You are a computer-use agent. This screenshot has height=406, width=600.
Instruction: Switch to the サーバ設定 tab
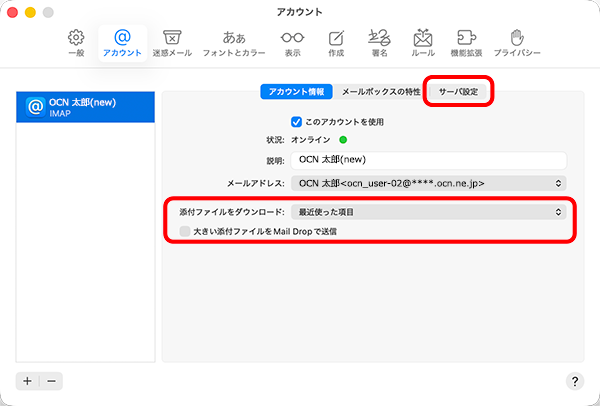coord(461,91)
